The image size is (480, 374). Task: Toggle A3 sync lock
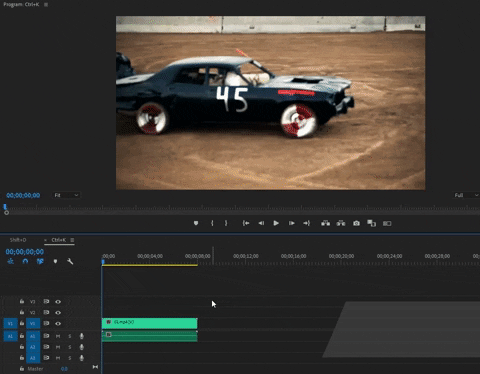pyautogui.click(x=46, y=358)
